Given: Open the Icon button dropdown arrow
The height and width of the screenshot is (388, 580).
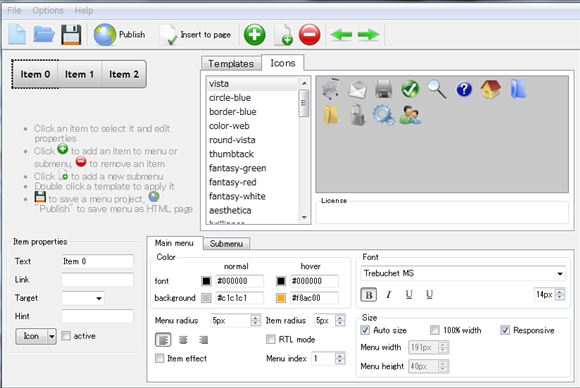Looking at the screenshot, I should [x=52, y=336].
